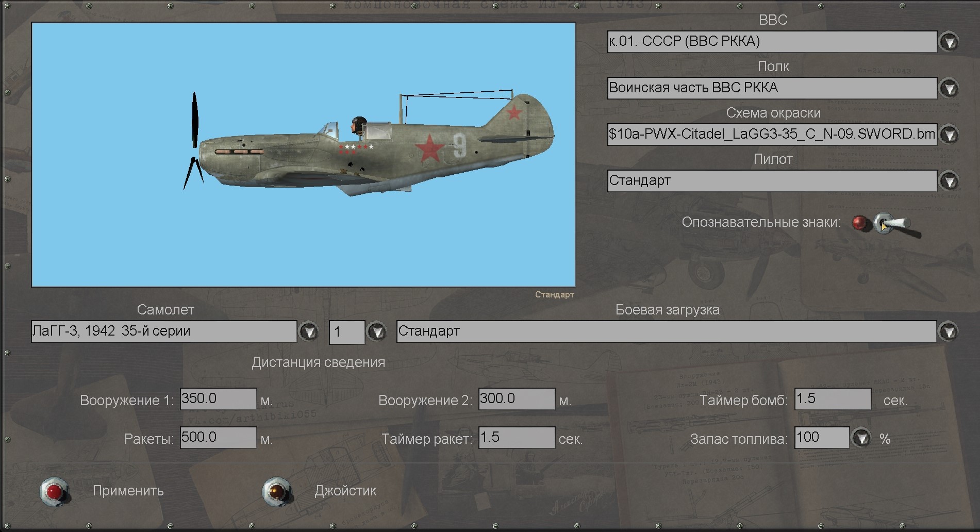The height and width of the screenshot is (532, 980).
Task: Open the aircraft number dropdown arrow
Action: click(377, 331)
